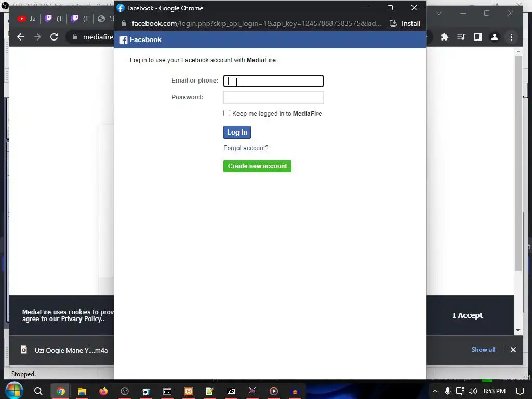The width and height of the screenshot is (532, 399).
Task: Open the Extensions puzzle icon in Chrome
Action: coord(445,37)
